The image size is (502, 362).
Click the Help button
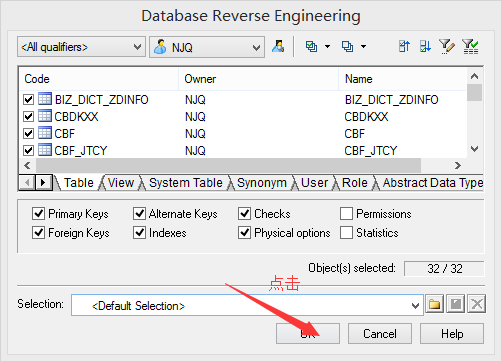click(x=452, y=333)
